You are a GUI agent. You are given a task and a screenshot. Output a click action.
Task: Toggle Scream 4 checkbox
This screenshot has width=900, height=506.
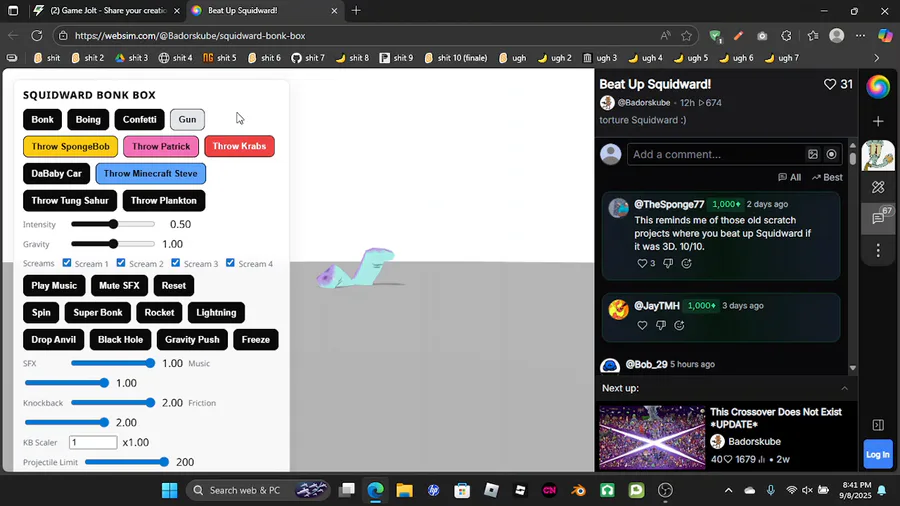pos(230,263)
